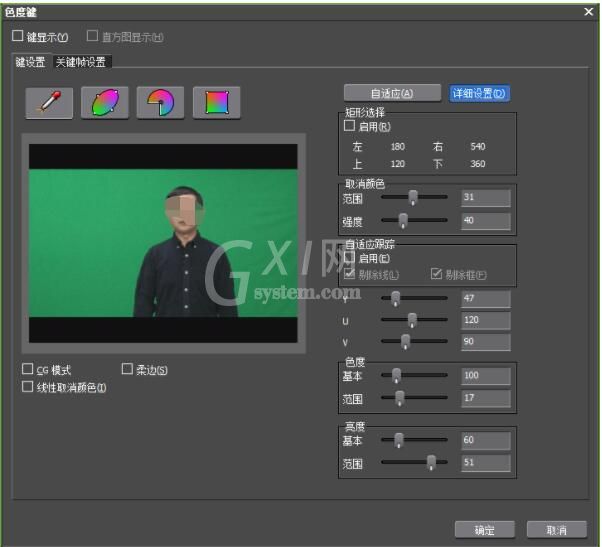The image size is (602, 547).
Task: Click the 左 value 180
Action: point(398,147)
